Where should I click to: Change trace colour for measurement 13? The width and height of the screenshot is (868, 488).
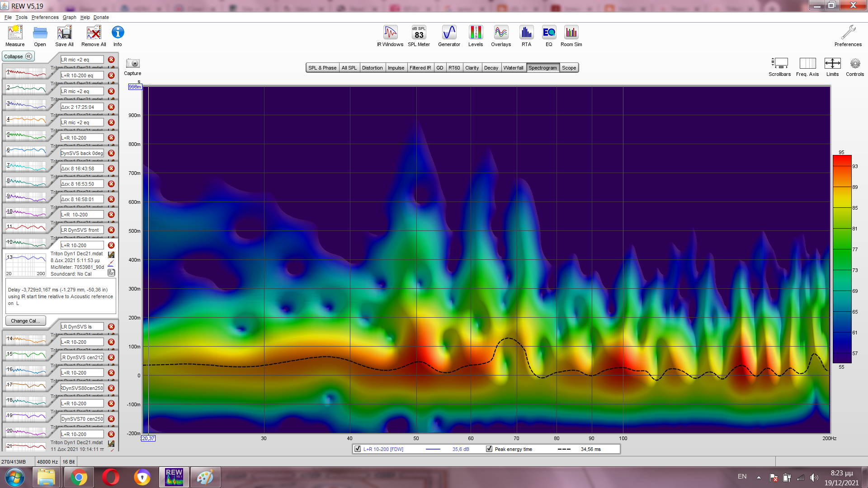(x=111, y=264)
